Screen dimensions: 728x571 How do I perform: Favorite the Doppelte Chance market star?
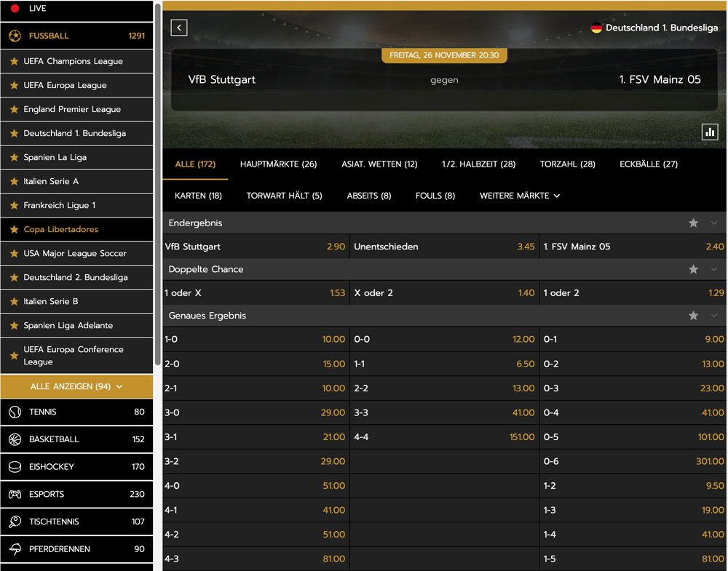pos(693,269)
